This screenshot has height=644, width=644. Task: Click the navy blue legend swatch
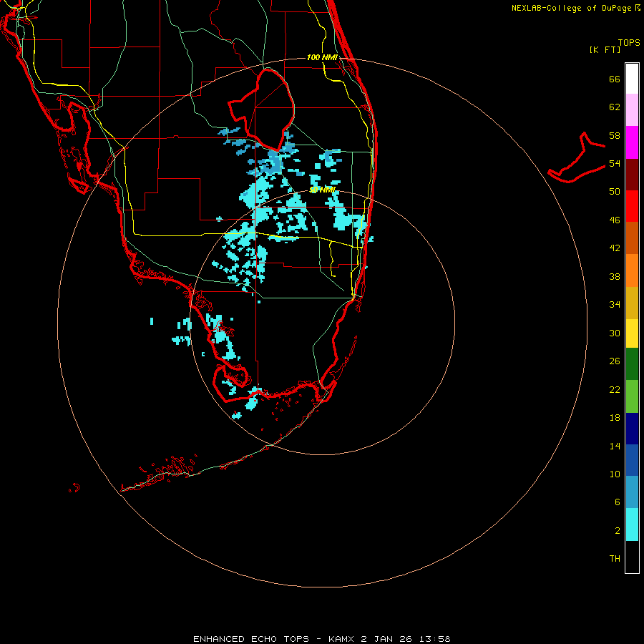(x=632, y=429)
